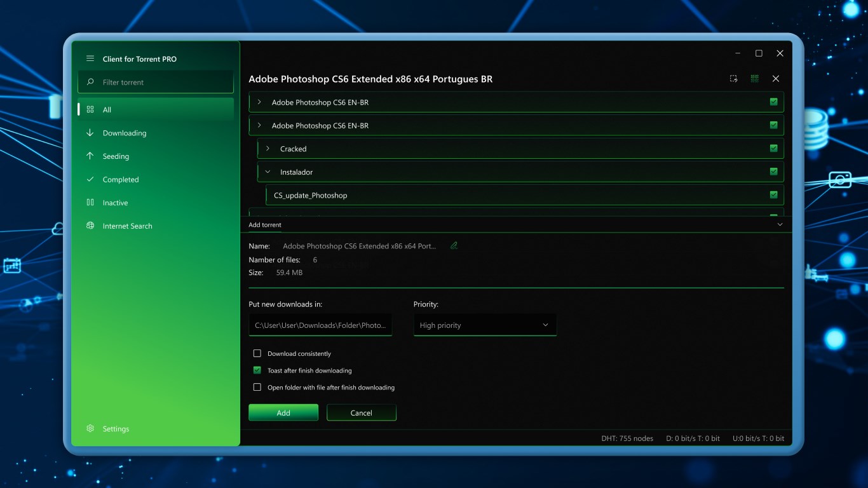Uncheck the CS_update_Photoshop file checkbox
The width and height of the screenshot is (868, 488).
pyautogui.click(x=773, y=195)
